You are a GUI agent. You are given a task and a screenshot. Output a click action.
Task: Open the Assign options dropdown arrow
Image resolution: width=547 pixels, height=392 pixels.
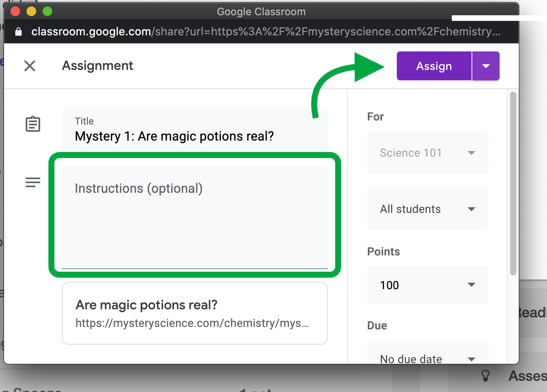(486, 66)
